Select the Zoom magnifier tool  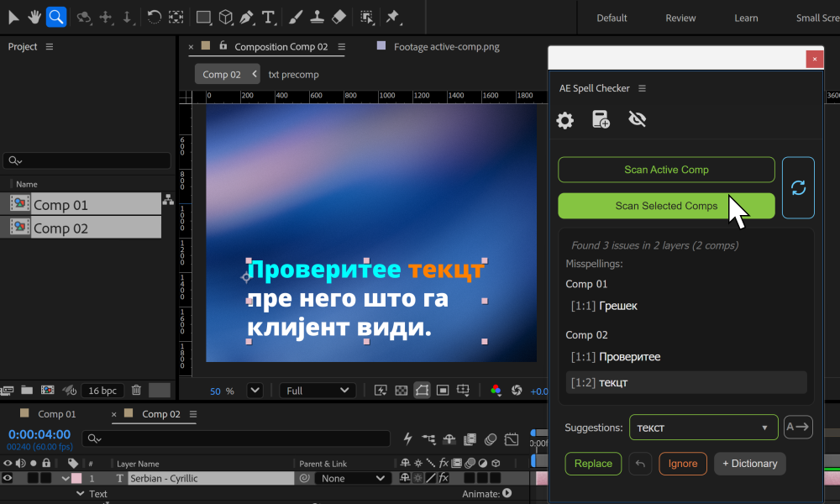[55, 17]
